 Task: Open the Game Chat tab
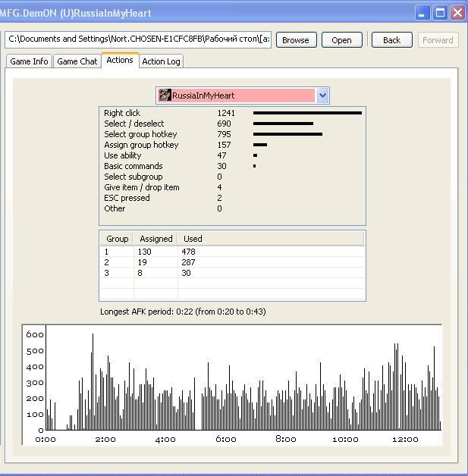pos(77,61)
